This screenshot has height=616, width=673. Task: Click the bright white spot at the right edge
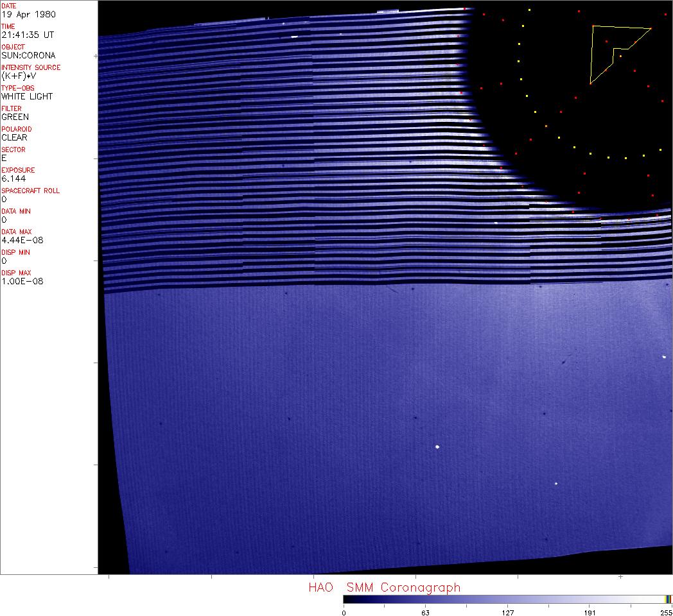point(664,356)
